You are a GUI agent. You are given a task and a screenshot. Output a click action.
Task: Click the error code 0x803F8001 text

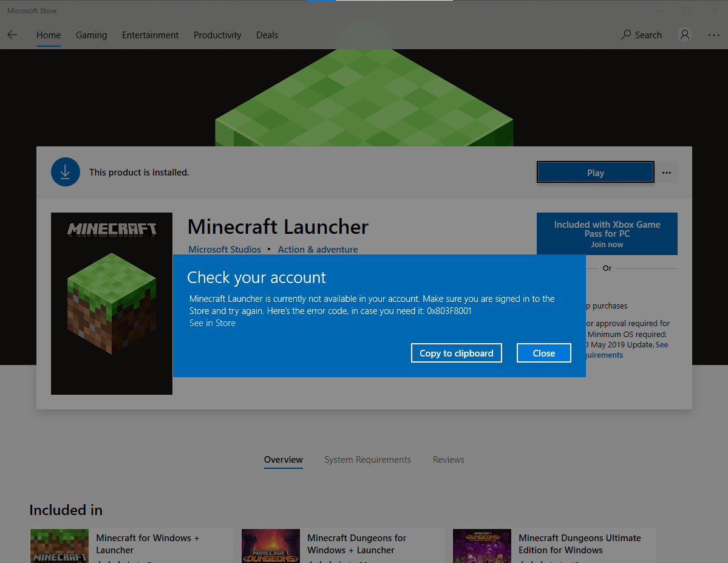pyautogui.click(x=449, y=311)
